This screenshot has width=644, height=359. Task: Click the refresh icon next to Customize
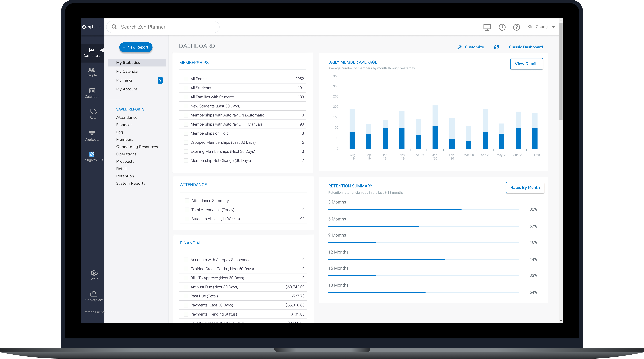[x=497, y=47]
